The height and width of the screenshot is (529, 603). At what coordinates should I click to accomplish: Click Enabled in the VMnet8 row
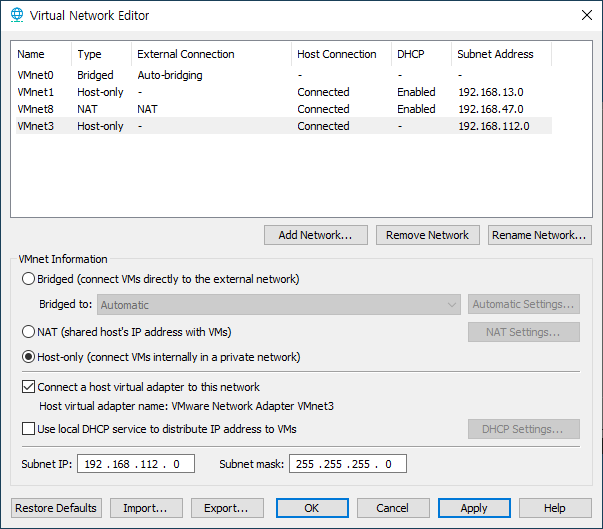point(416,109)
